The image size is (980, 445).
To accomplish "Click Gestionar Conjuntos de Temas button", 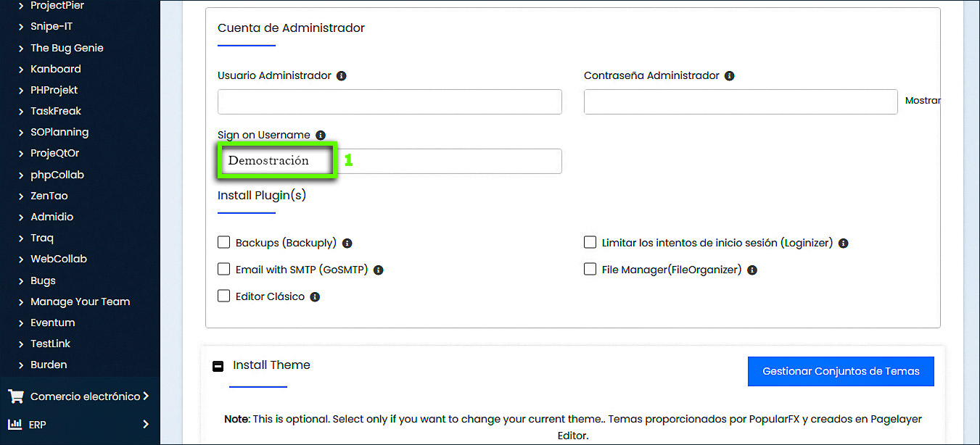I will coord(841,372).
